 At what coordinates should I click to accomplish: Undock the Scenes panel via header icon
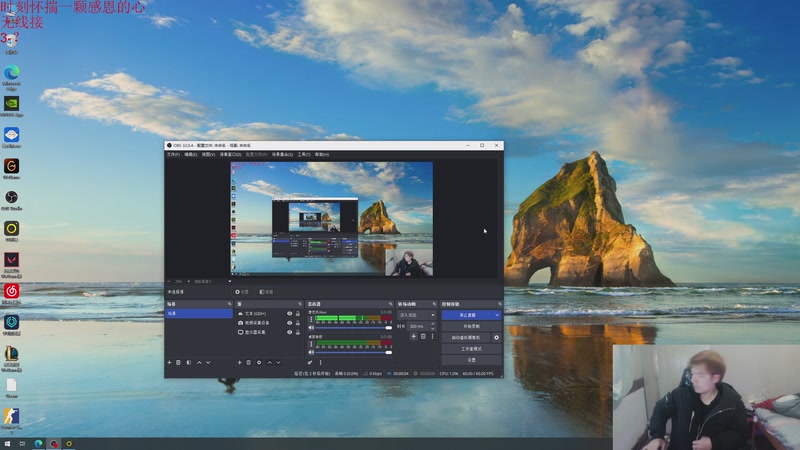[x=229, y=304]
